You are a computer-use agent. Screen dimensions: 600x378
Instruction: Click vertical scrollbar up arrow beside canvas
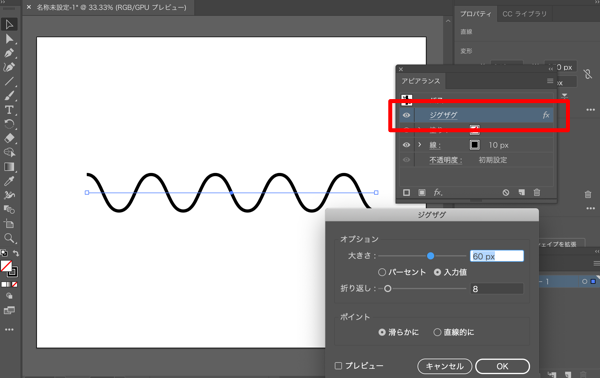tap(448, 21)
